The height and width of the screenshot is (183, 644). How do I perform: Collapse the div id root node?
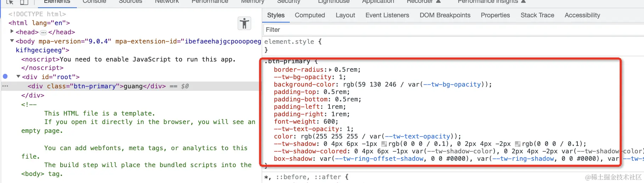(x=18, y=76)
